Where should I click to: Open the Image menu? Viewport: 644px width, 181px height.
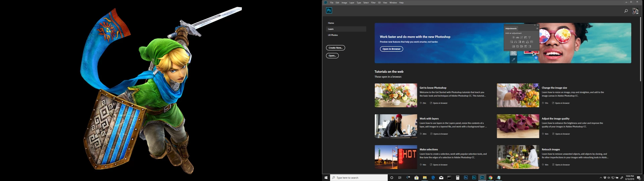tap(344, 3)
